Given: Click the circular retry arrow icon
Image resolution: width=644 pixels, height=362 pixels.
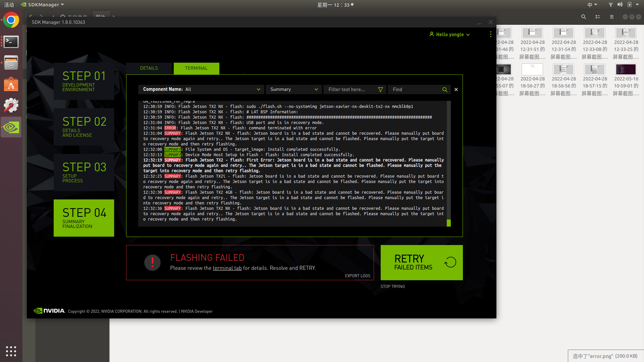Looking at the screenshot, I should pos(449,262).
